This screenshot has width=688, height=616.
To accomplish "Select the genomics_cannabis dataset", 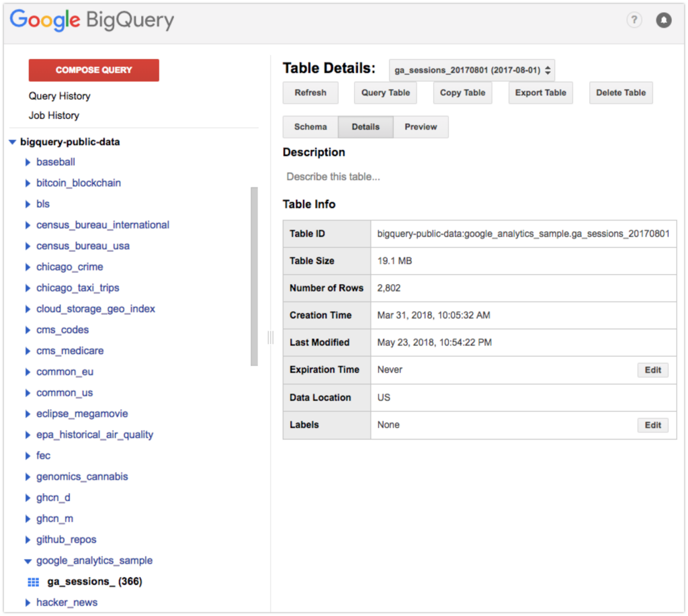I will click(82, 477).
